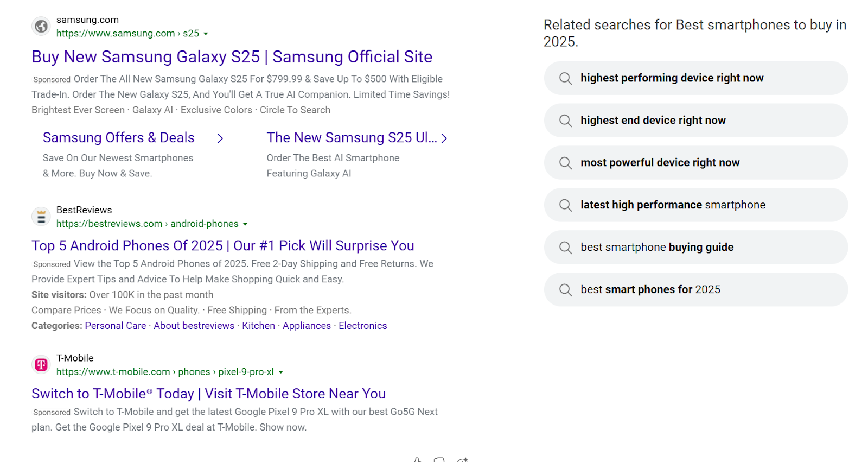Click chevron beside The New Samsung S25 Ul...

[x=444, y=138]
